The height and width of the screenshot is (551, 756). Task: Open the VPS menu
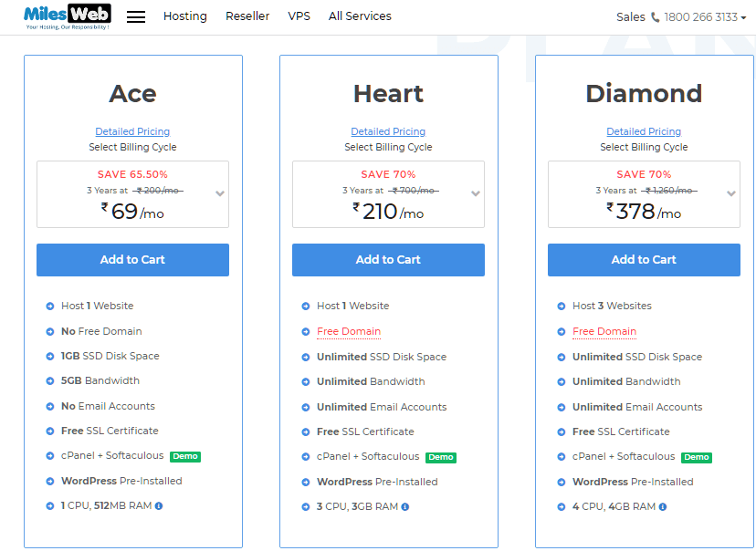click(299, 16)
